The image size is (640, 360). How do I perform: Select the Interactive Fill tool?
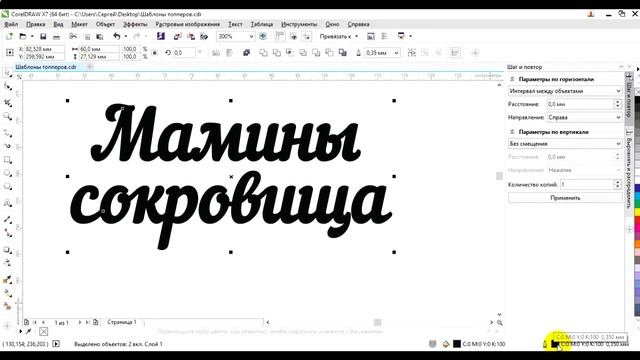pyautogui.click(x=7, y=292)
